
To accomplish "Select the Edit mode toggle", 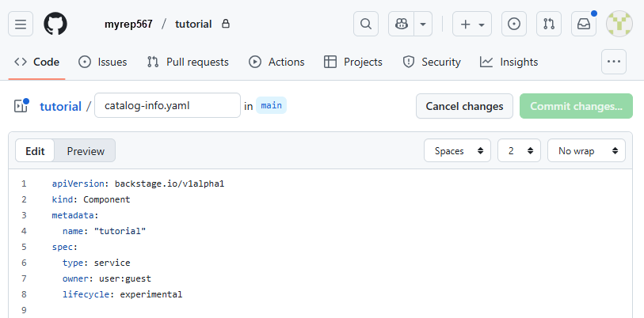I will (x=35, y=151).
